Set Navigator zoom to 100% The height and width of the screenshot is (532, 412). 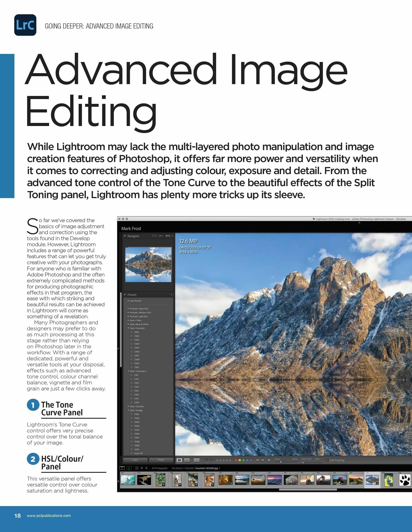161,236
